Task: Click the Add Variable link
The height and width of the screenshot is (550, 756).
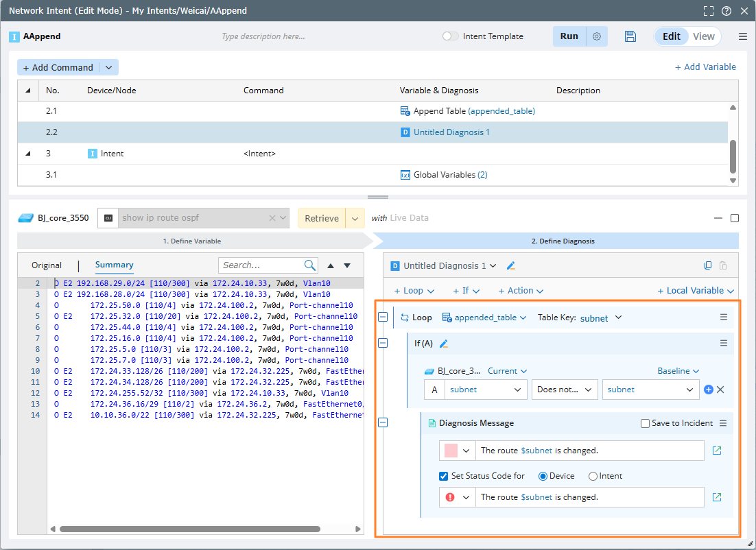Action: pyautogui.click(x=705, y=67)
